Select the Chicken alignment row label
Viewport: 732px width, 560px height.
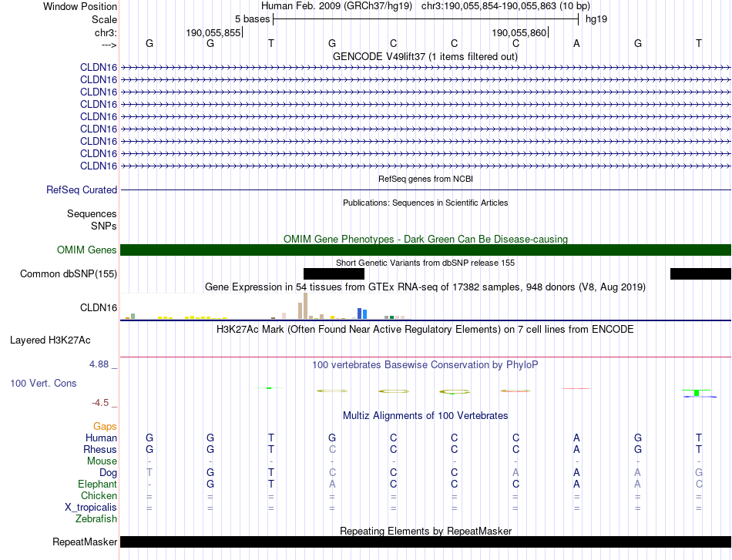[99, 495]
